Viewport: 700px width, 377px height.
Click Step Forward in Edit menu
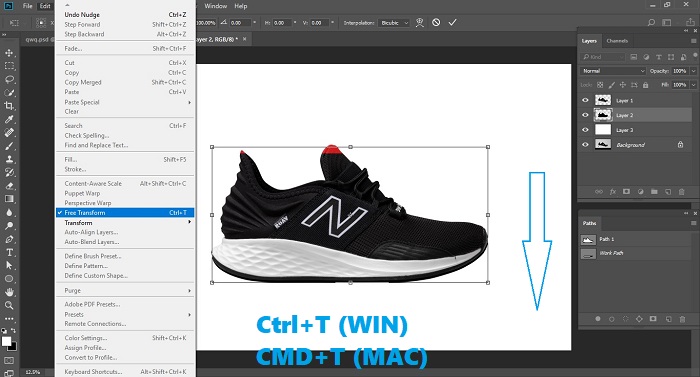pyautogui.click(x=125, y=25)
